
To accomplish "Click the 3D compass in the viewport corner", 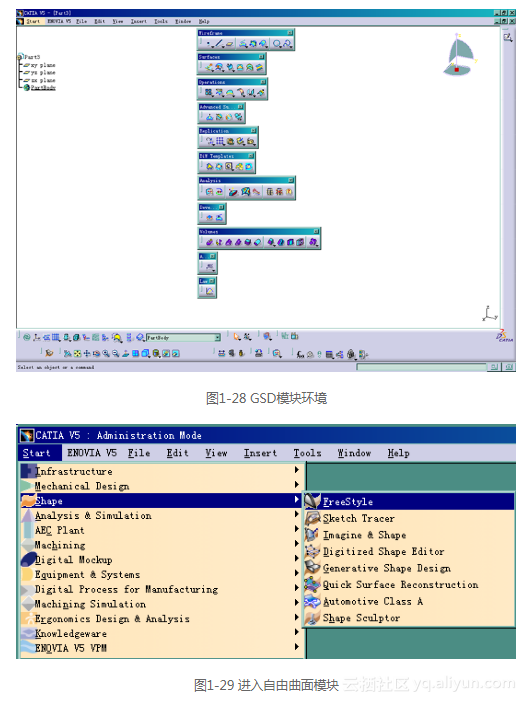I will 460,54.
